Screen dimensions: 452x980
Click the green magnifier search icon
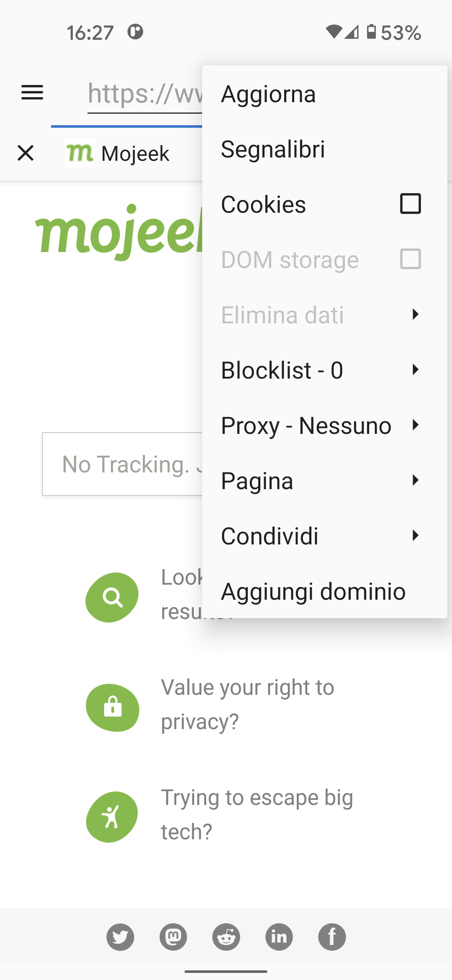pyautogui.click(x=112, y=597)
